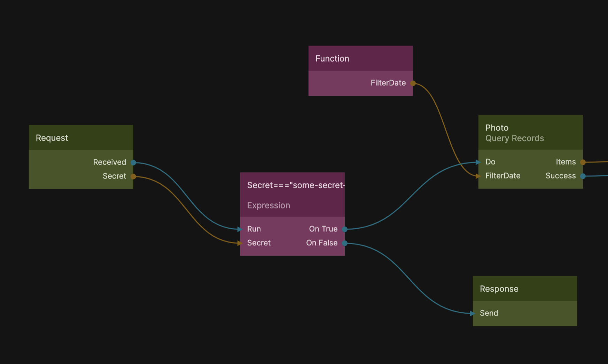
Task: Click the On True output port
Action: click(344, 229)
